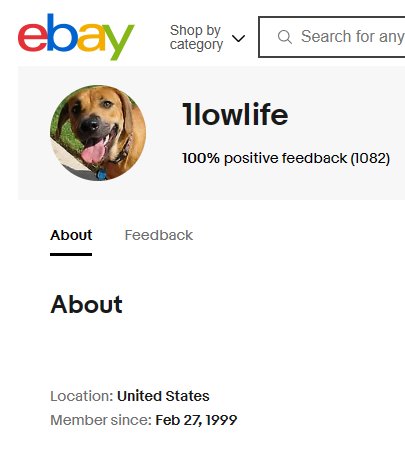
Task: Click the black underline below the About tab
Action: click(x=71, y=254)
